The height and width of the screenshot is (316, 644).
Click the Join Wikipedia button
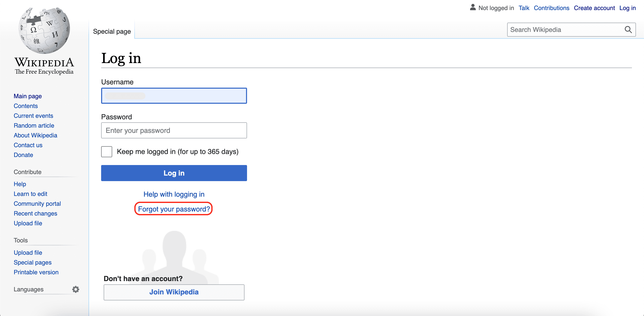pyautogui.click(x=174, y=292)
